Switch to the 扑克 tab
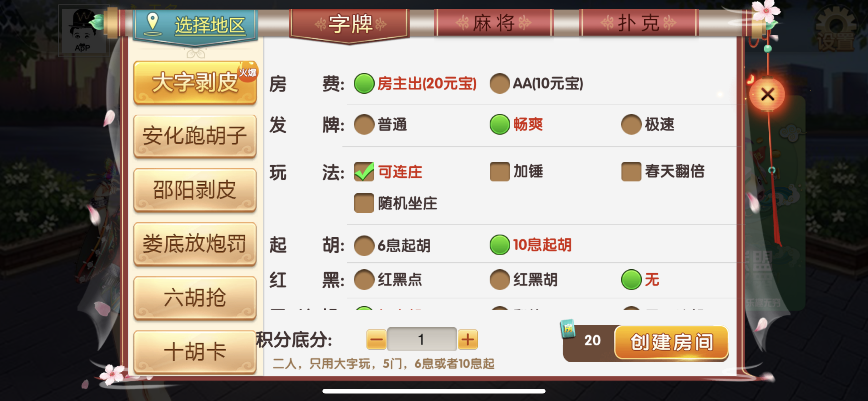868x401 pixels. point(639,23)
